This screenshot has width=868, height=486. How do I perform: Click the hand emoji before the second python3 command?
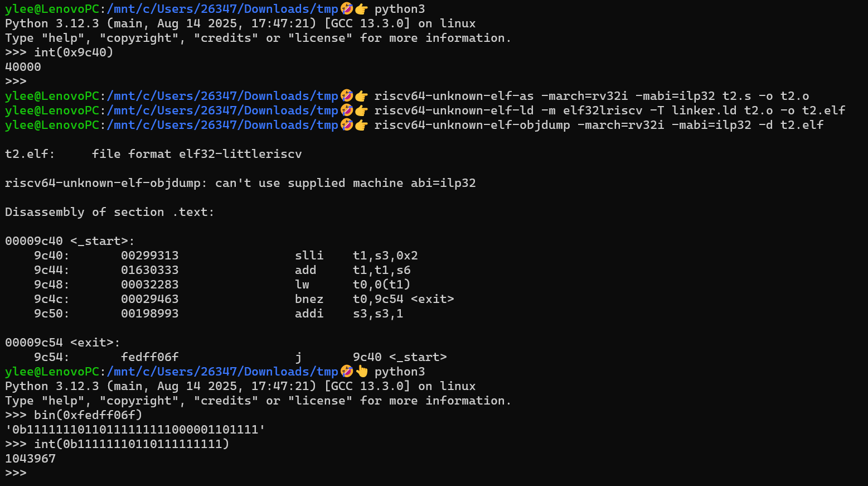[362, 372]
